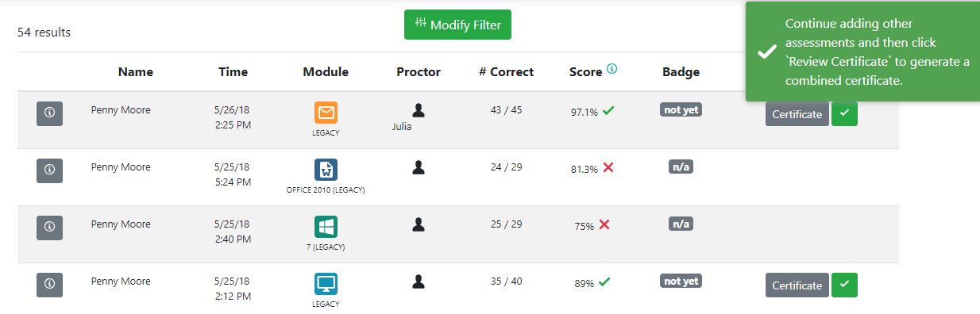Click the 'not yet' badge in first row
This screenshot has height=314, width=980.
(681, 110)
